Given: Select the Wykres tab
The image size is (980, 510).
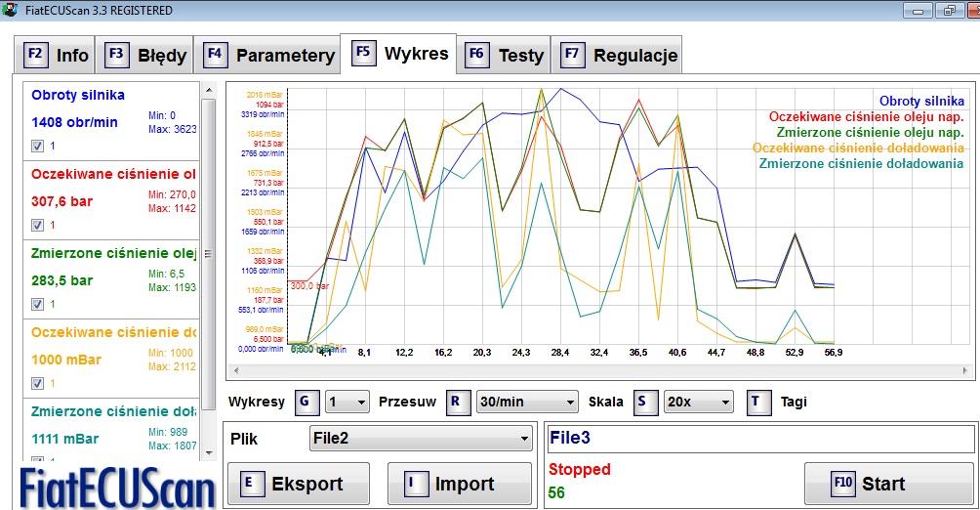Looking at the screenshot, I should click(x=398, y=54).
